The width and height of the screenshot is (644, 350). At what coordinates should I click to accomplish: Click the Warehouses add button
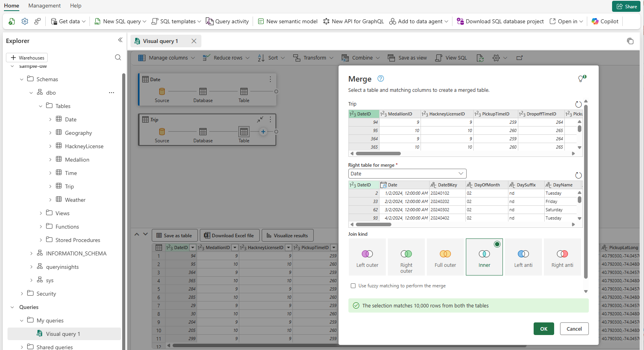coord(27,58)
